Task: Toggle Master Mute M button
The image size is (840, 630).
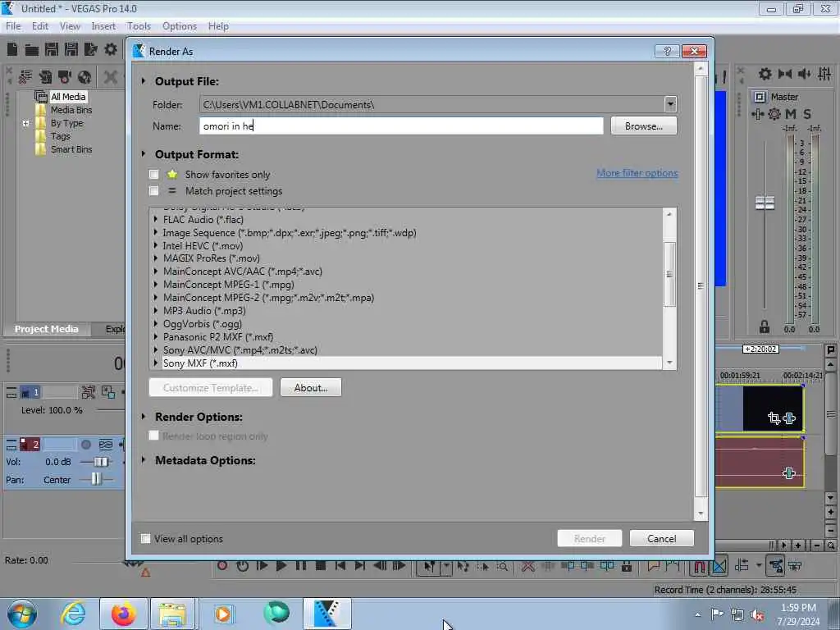Action: (x=791, y=113)
